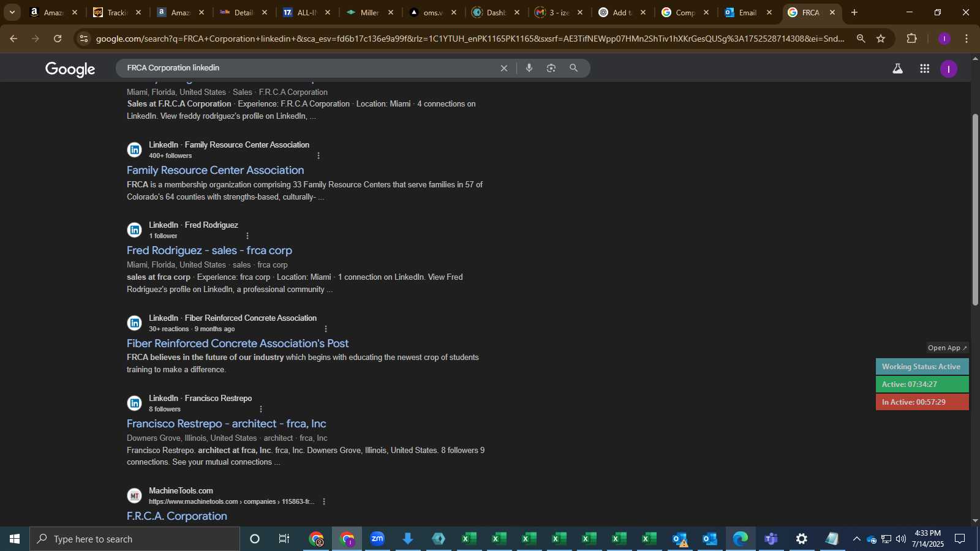Viewport: 980px width, 551px height.
Task: Click the page vertical scrollbar thumb
Action: tap(975, 209)
